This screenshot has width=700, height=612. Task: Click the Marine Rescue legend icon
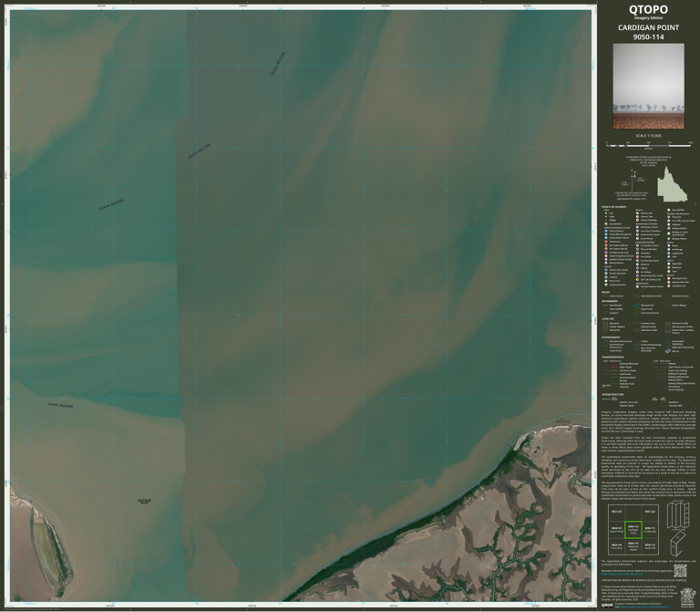tap(606, 263)
